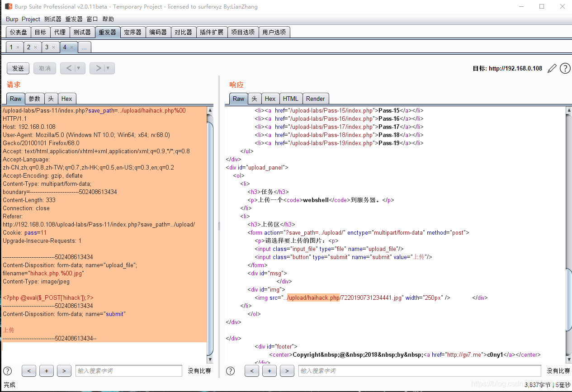Click the response pane scroll-down arrow
This screenshot has width=572, height=392.
[x=568, y=359]
